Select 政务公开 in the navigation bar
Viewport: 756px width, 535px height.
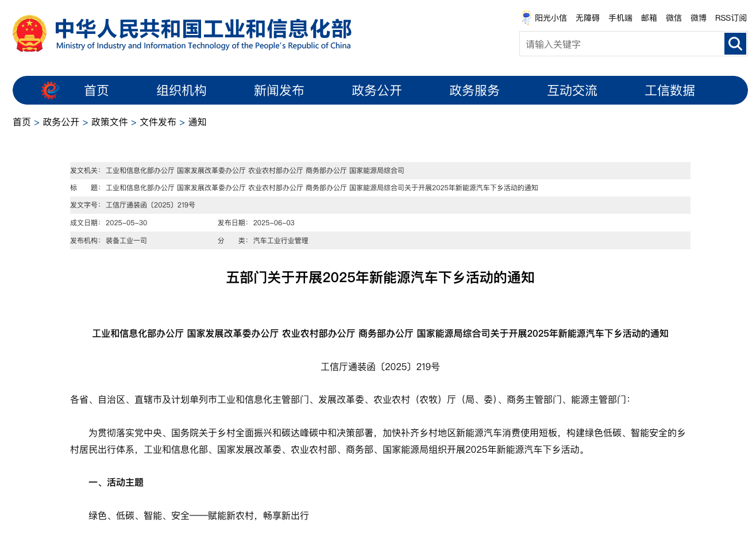pos(377,90)
